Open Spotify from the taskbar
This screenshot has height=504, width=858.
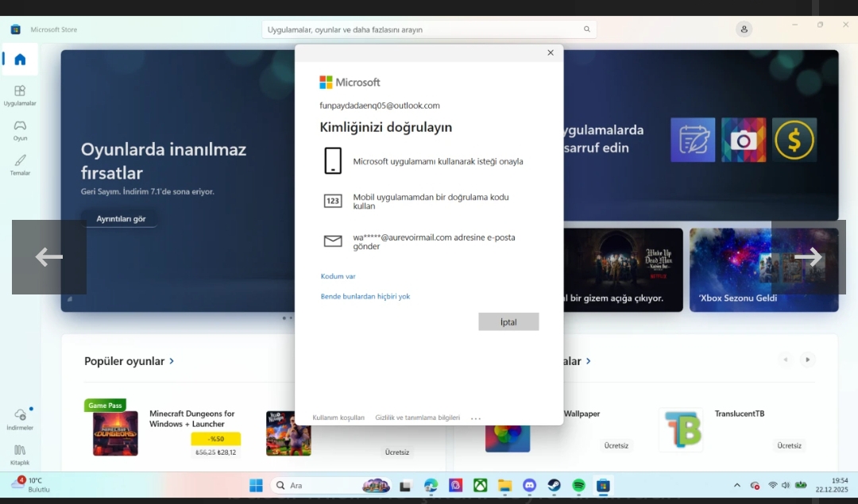click(578, 486)
